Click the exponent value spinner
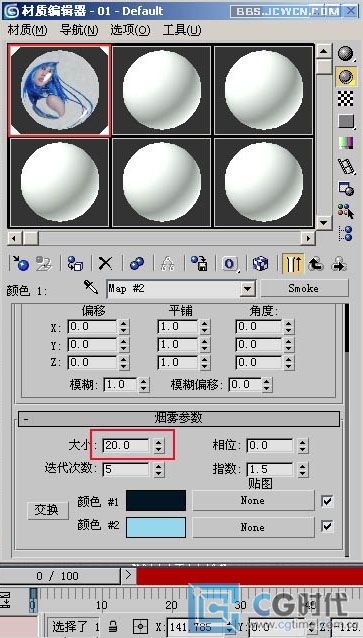This screenshot has width=363, height=638. (x=302, y=470)
